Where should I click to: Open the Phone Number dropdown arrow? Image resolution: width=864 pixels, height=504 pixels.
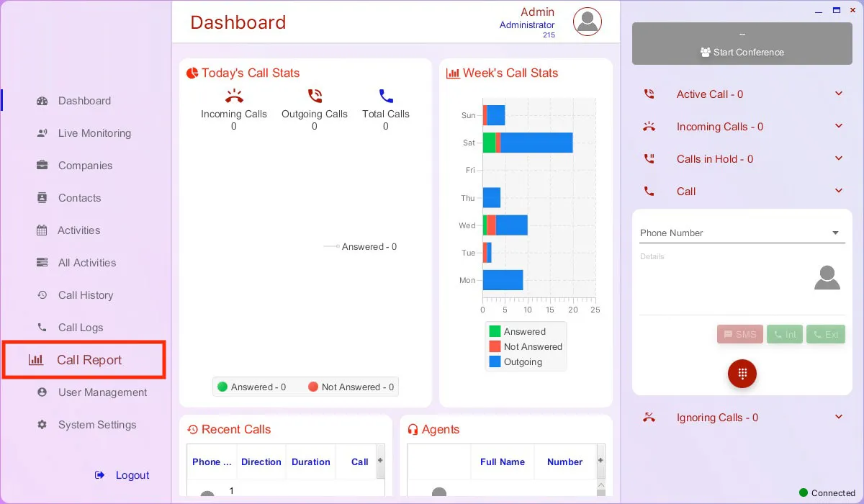pyautogui.click(x=835, y=233)
